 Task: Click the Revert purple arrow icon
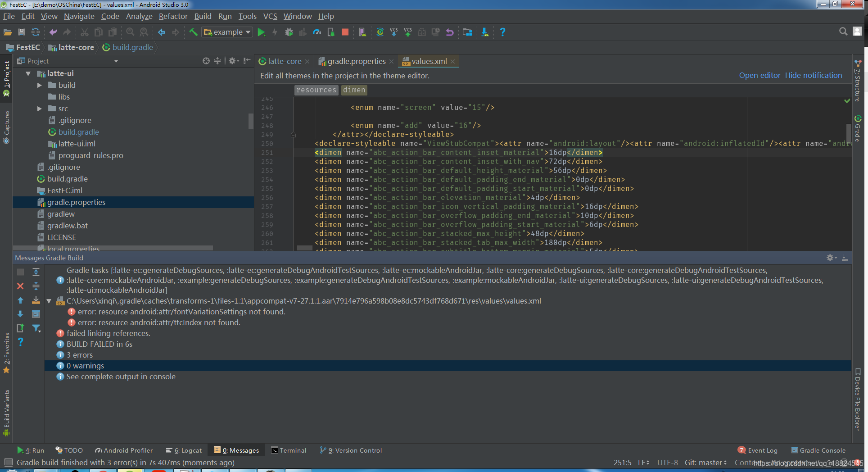[x=449, y=32]
